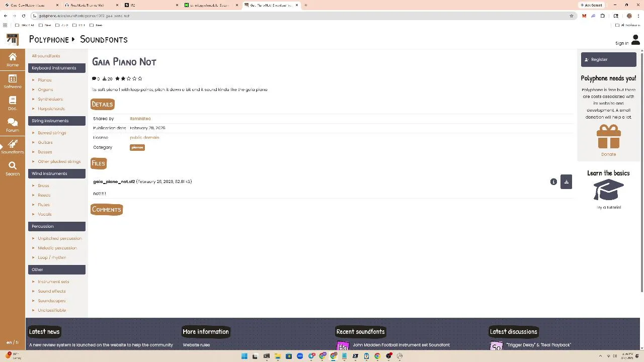Viewport: 644px width, 362px height.
Task: Click the Sign in link
Action: (622, 43)
